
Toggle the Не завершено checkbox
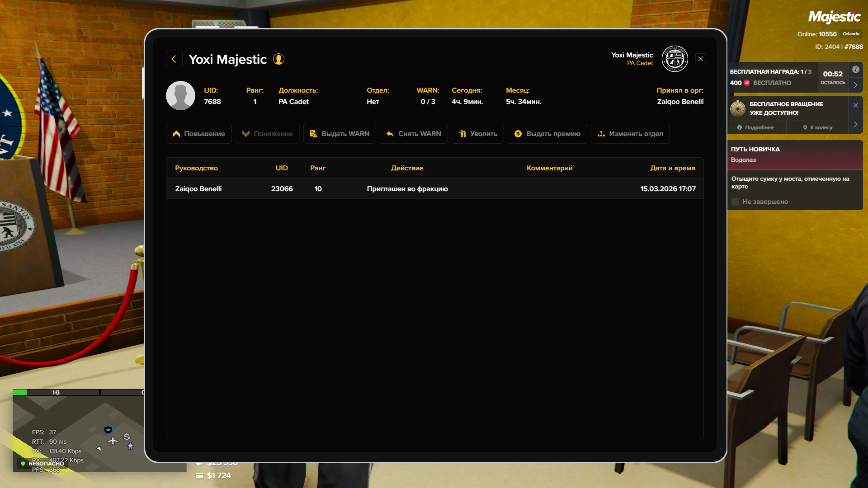(736, 202)
